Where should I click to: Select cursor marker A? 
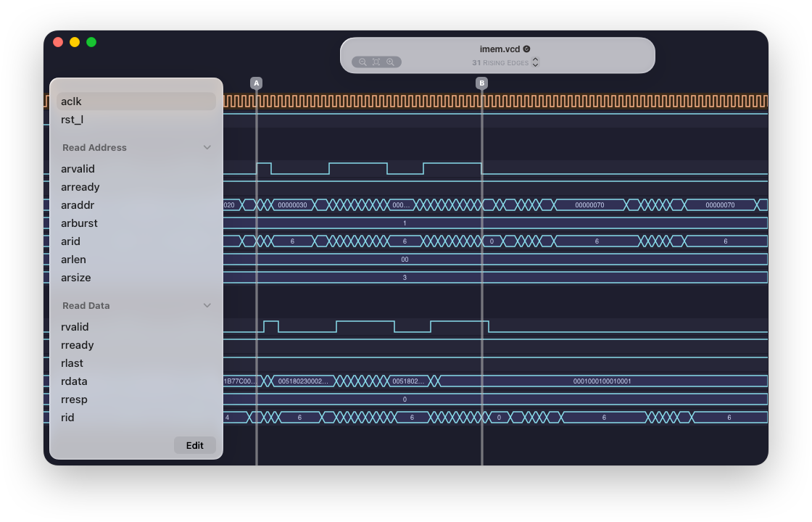(257, 83)
